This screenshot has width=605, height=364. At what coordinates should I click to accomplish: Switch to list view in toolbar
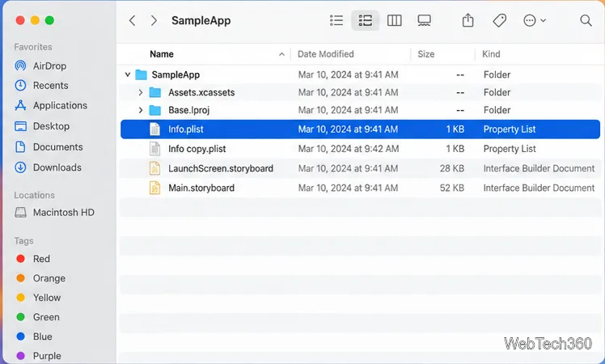336,20
